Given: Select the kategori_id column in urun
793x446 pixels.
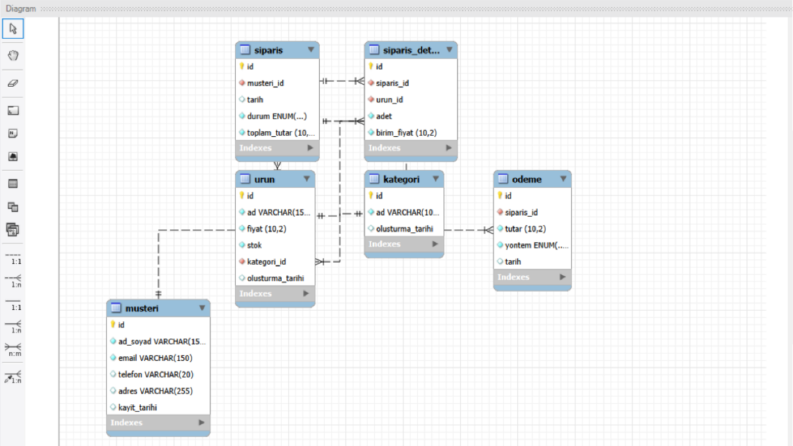Looking at the screenshot, I should click(x=275, y=262).
